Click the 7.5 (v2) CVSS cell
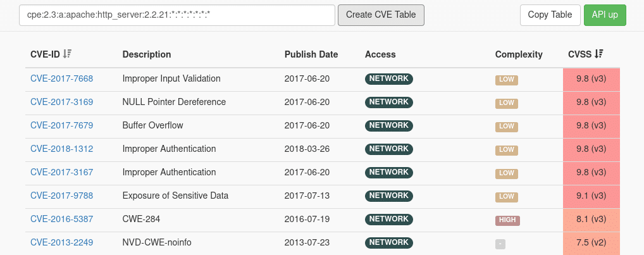The height and width of the screenshot is (255, 644). pos(591,243)
